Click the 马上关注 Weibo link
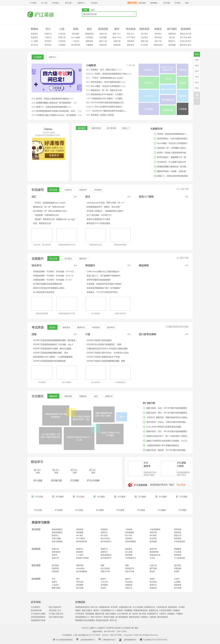The height and width of the screenshot is (644, 220). [x=181, y=485]
